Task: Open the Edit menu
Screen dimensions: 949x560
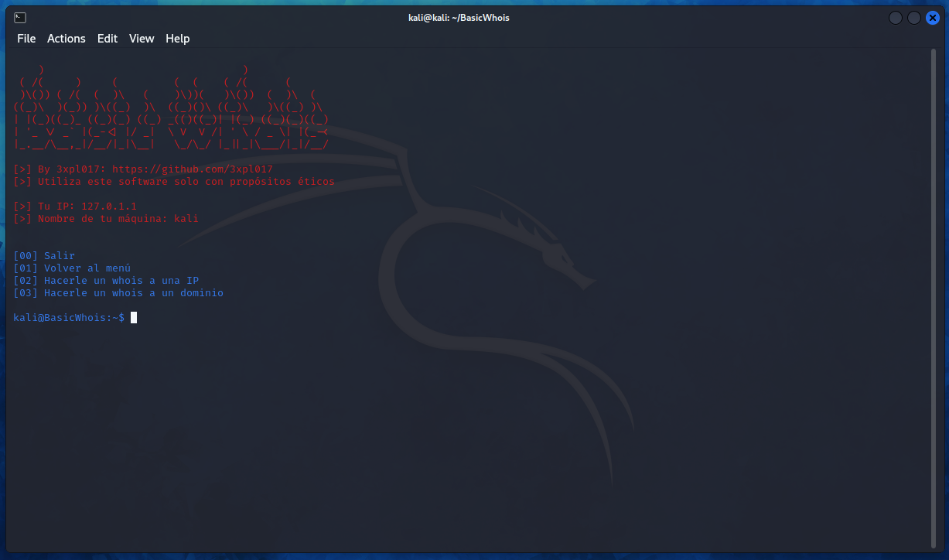Action: [x=108, y=39]
